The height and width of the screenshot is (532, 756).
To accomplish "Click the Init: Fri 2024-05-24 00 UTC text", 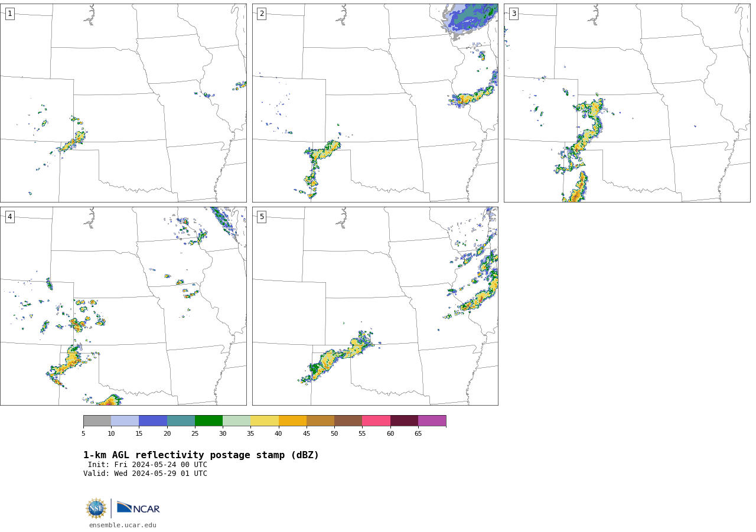I will [x=148, y=465].
